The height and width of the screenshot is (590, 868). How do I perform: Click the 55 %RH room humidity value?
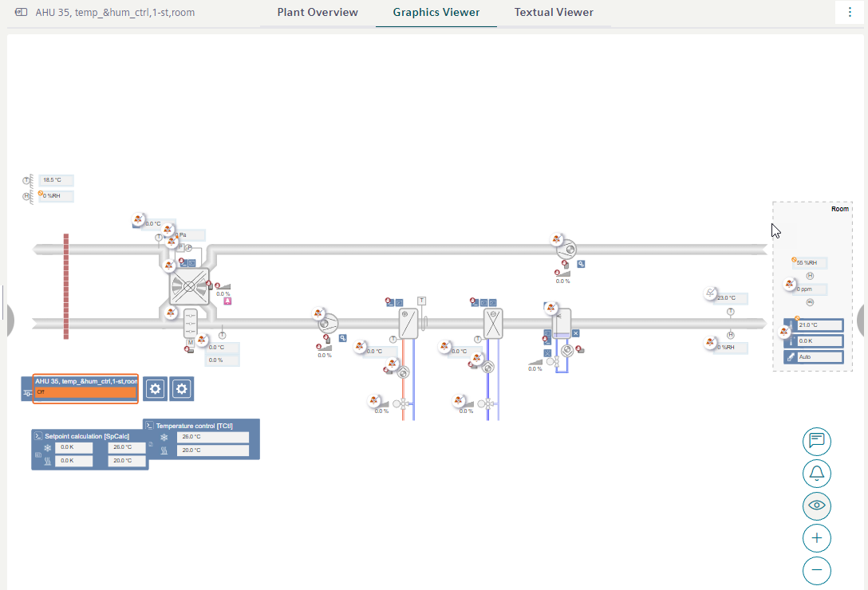[x=812, y=262]
